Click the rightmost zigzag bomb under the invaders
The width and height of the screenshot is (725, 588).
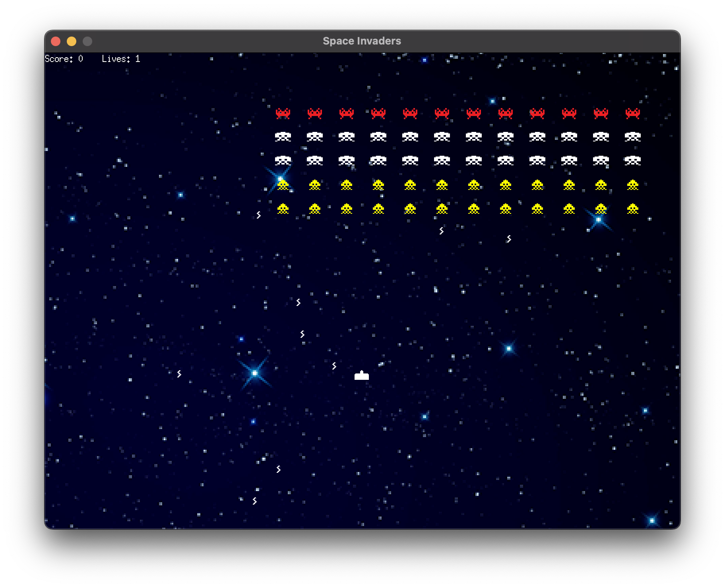509,238
